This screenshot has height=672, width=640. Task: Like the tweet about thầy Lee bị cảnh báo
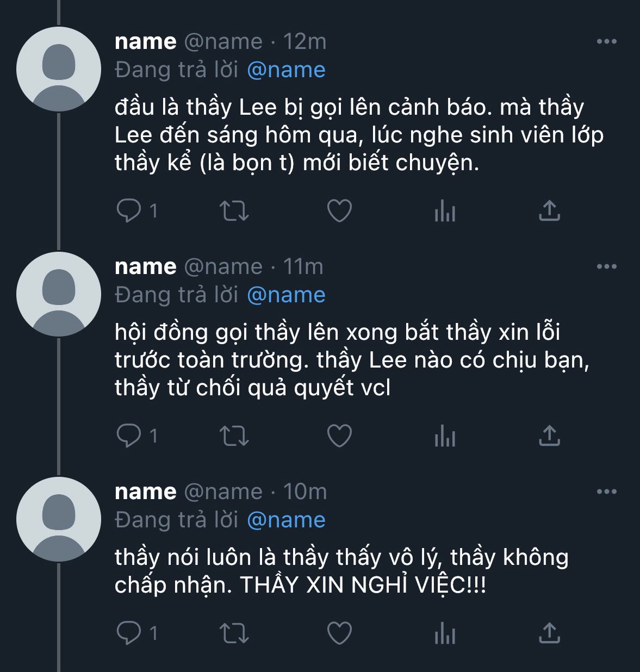pyautogui.click(x=339, y=211)
